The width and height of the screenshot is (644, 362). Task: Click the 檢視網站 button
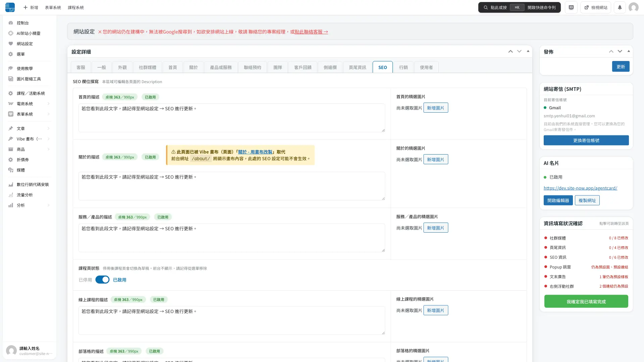click(x=595, y=7)
